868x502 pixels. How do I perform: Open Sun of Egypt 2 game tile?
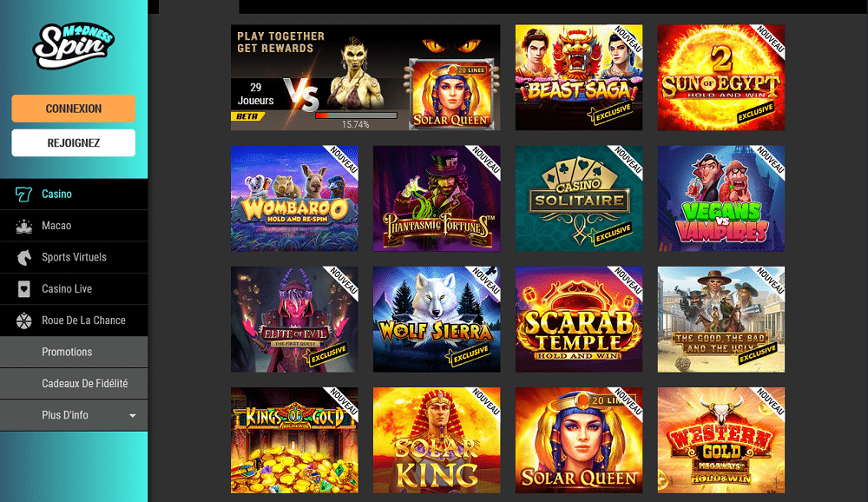click(x=721, y=77)
